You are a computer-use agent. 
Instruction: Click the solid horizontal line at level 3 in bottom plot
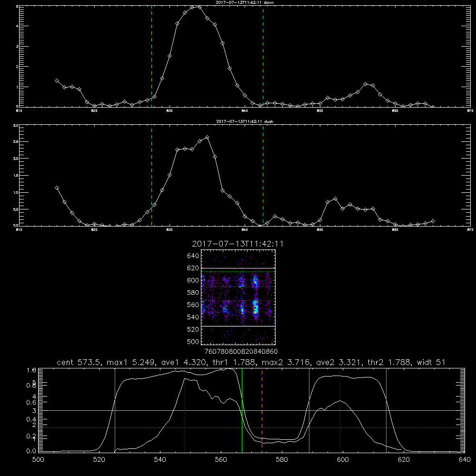coord(251,410)
